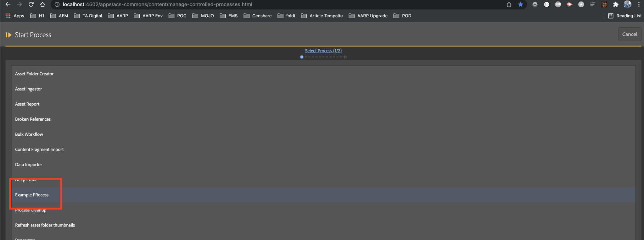Image resolution: width=644 pixels, height=240 pixels.
Task: Click the second step dot in wizard progress
Action: [345, 57]
